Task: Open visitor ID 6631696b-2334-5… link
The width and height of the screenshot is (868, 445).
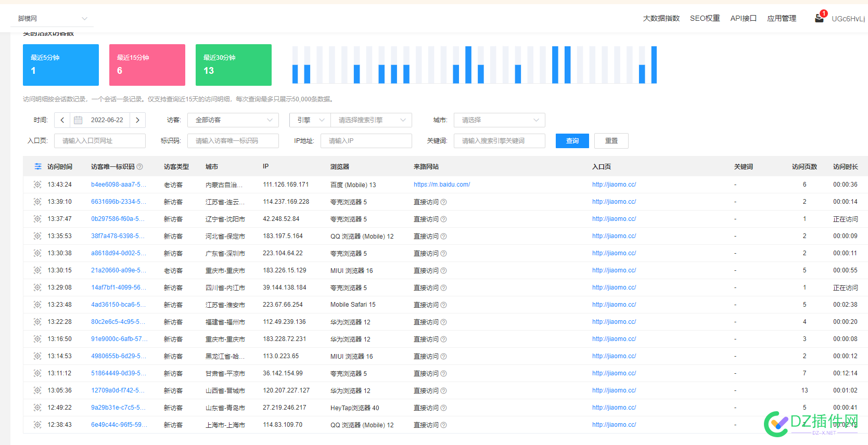Action: pyautogui.click(x=119, y=202)
